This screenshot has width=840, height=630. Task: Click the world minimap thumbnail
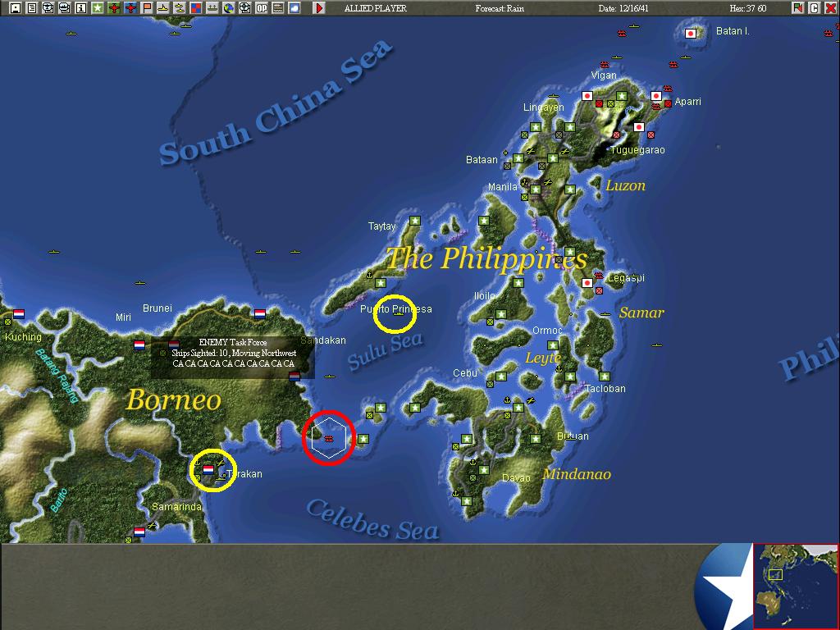tap(796, 586)
